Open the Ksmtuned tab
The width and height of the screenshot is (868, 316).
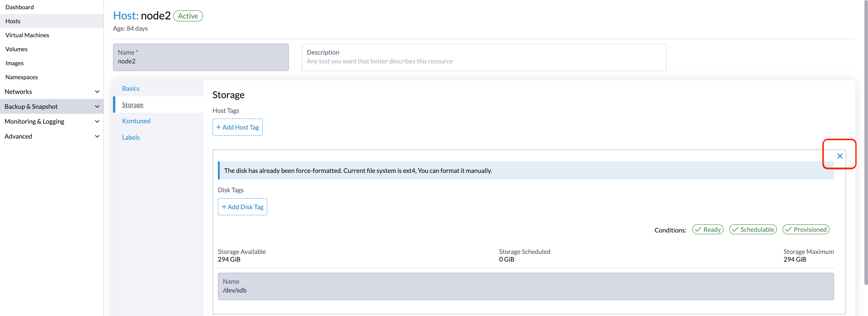tap(136, 121)
